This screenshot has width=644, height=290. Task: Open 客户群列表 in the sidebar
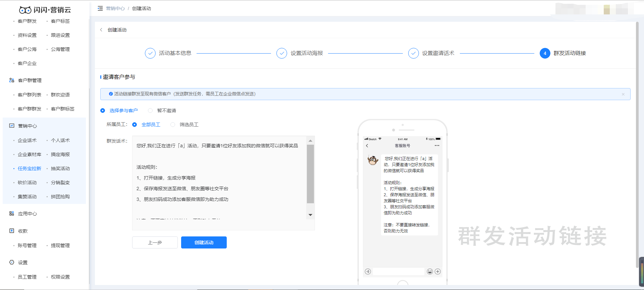pos(30,95)
